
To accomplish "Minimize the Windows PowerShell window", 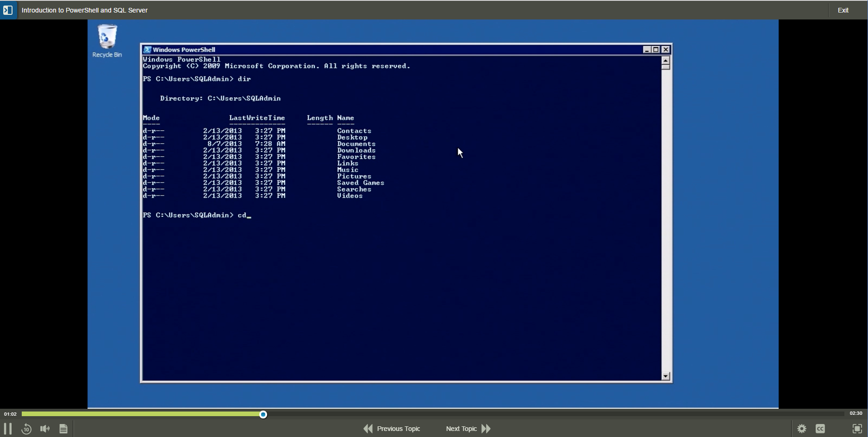I will (647, 50).
